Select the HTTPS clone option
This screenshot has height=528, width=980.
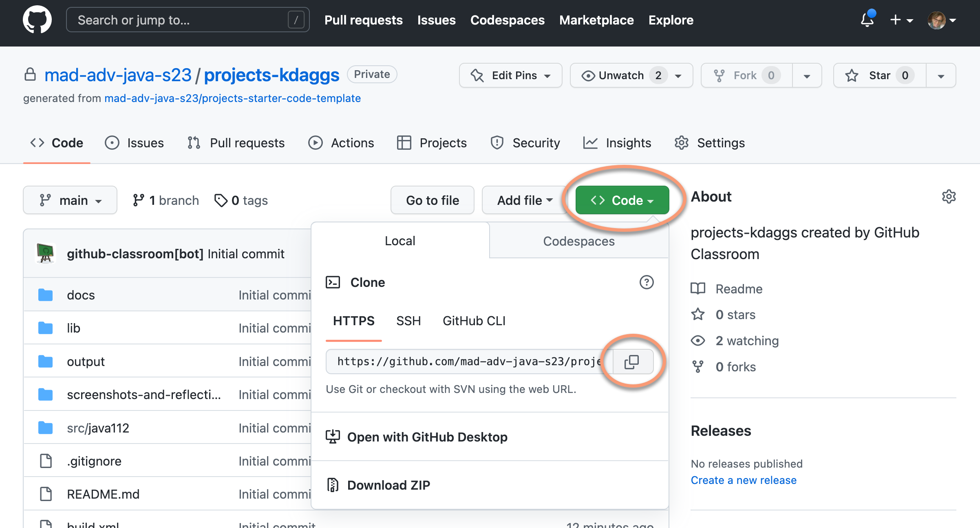353,321
